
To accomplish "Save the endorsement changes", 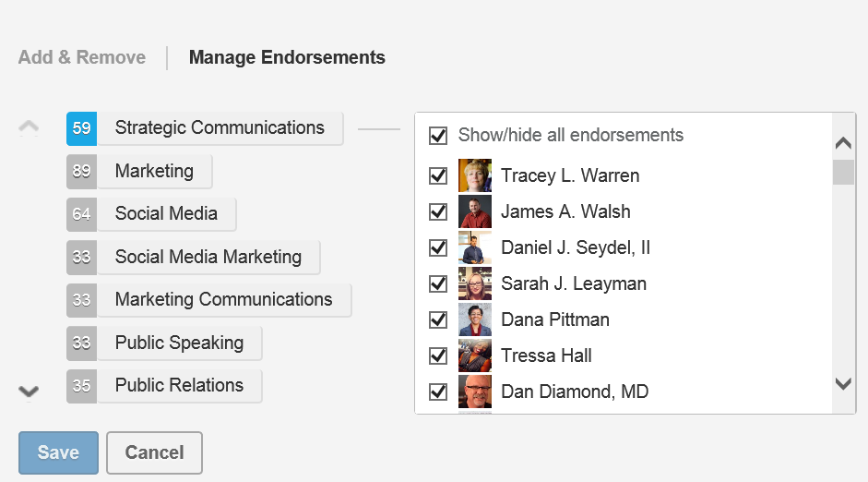I will pyautogui.click(x=58, y=452).
